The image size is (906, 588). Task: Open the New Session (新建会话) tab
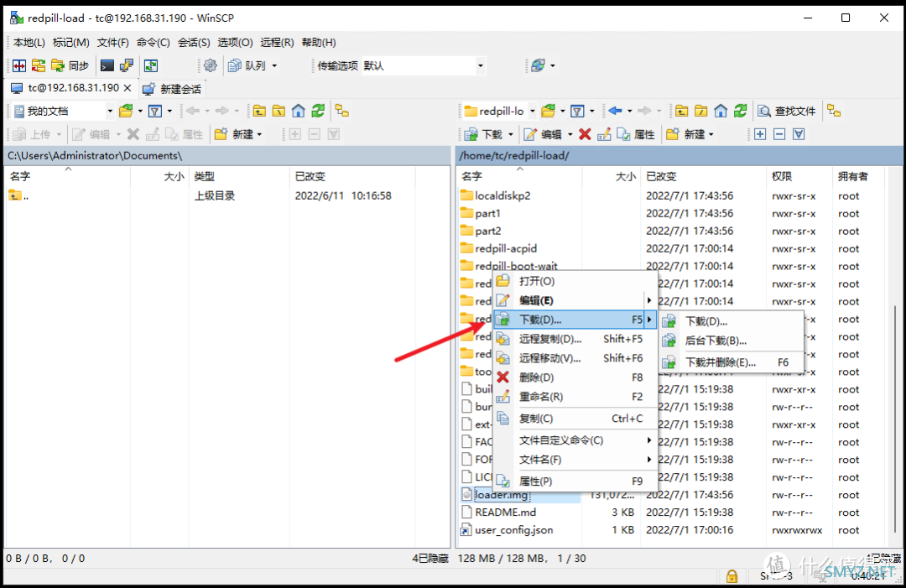click(172, 89)
